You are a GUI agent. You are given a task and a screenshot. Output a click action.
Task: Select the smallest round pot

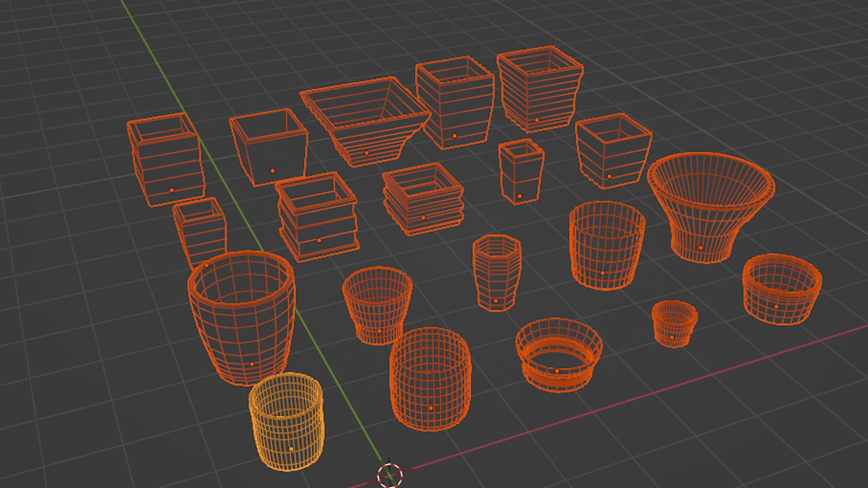[x=674, y=324]
